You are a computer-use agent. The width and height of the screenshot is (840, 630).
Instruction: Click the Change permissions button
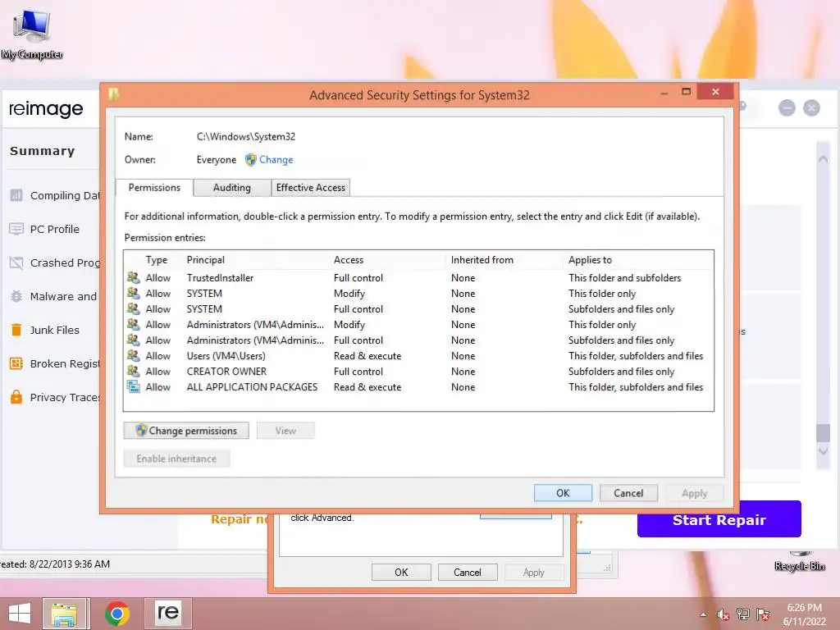point(186,431)
